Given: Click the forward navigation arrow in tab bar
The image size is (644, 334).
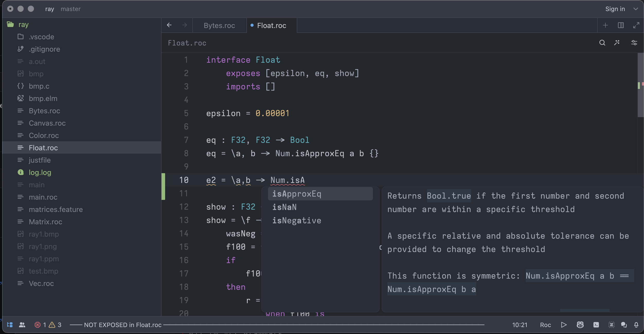Looking at the screenshot, I should click(185, 25).
